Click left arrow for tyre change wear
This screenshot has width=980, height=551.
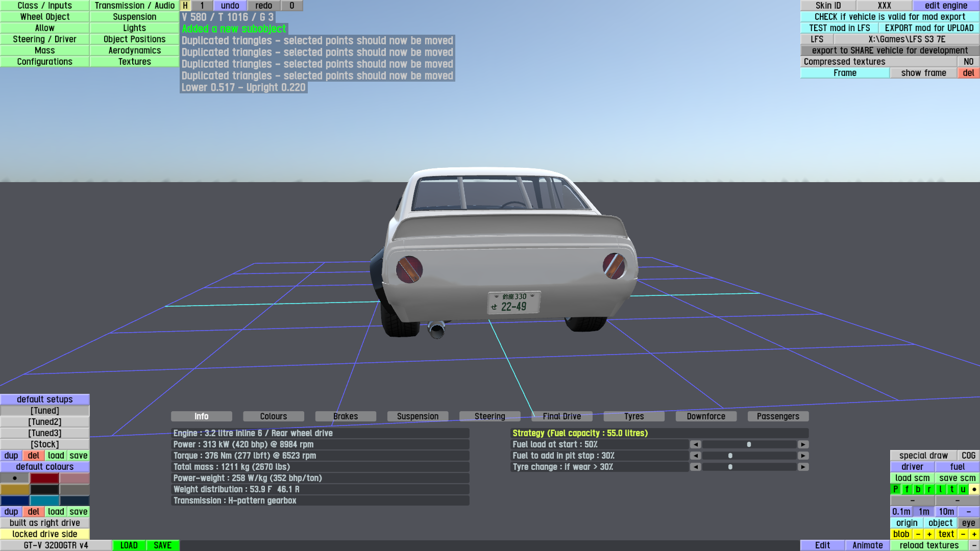coord(695,467)
